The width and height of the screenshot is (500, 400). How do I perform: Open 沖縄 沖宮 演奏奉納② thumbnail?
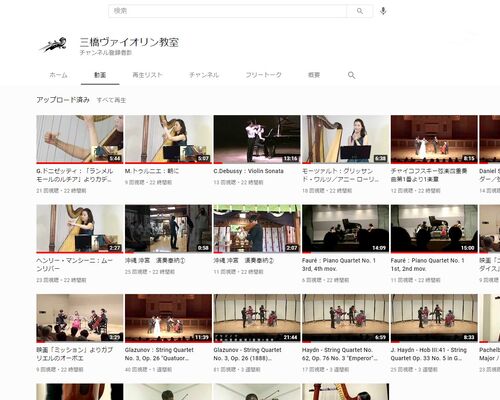click(257, 229)
